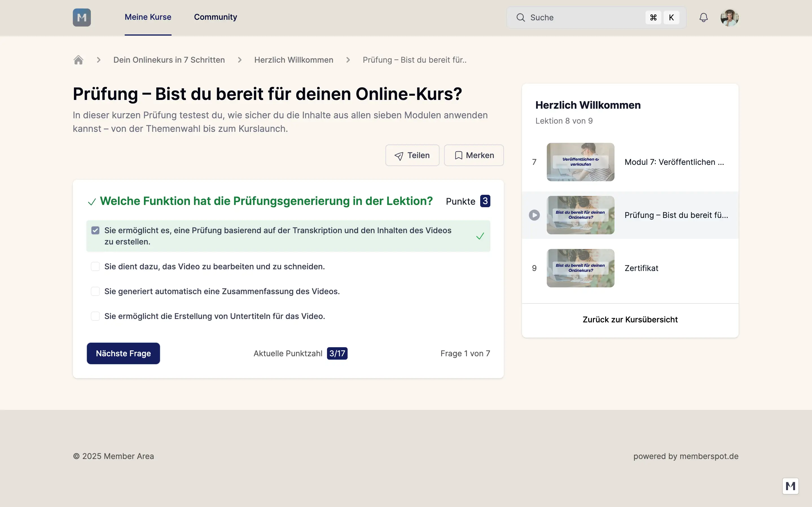Screen dimensions: 812x507
Task: Click the M logo in header
Action: tap(82, 18)
